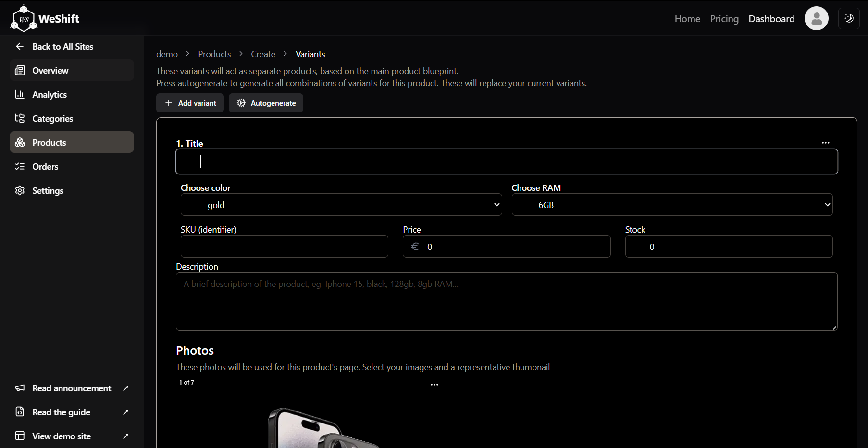Open the Read announcement link

[72, 388]
